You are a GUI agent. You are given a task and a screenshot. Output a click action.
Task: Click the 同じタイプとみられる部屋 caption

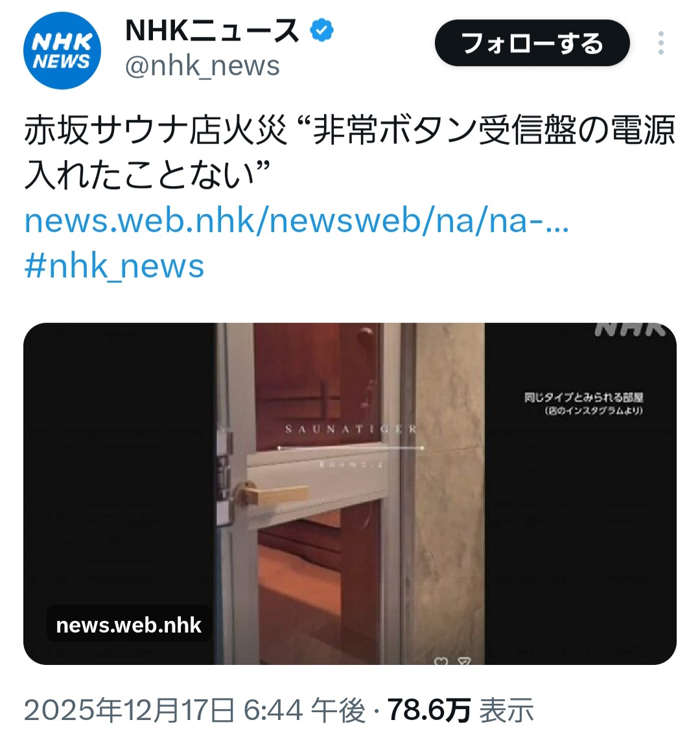click(584, 397)
